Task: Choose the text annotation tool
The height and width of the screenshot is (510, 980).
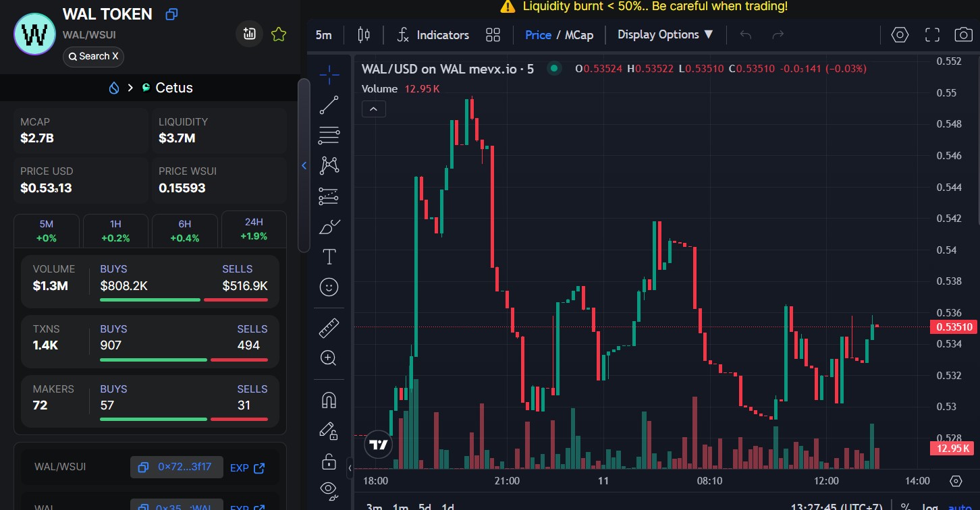Action: click(329, 256)
